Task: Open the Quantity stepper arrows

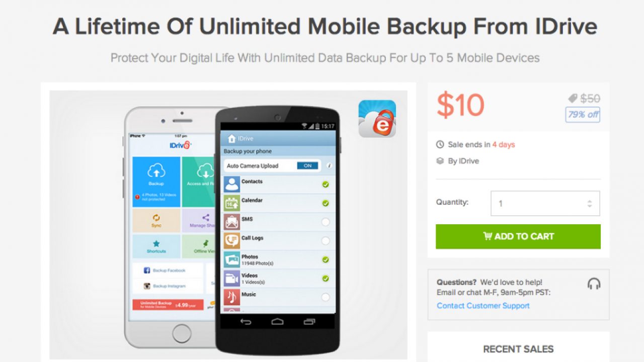Action: [590, 204]
